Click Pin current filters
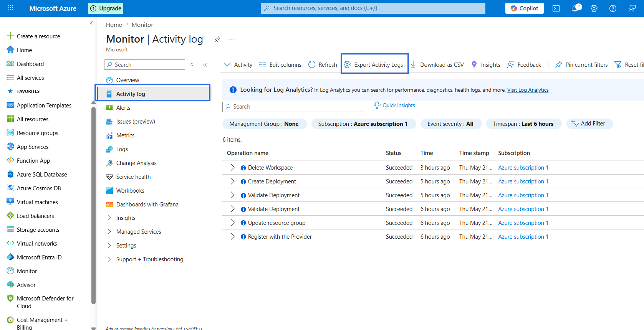Screen dimensions: 644x330 point(581,65)
